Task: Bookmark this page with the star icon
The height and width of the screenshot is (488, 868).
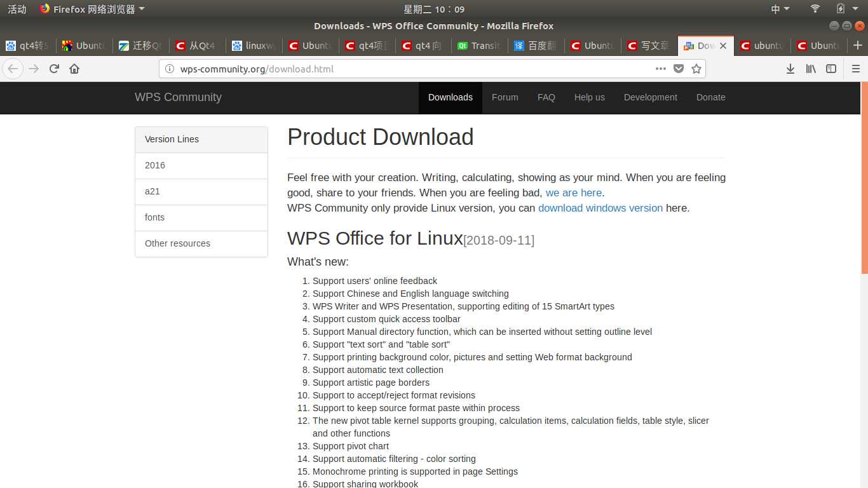Action: click(x=696, y=69)
